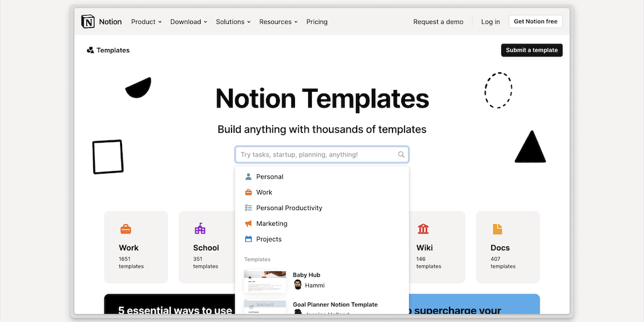
Task: Click the search magnifier icon
Action: pos(401,155)
